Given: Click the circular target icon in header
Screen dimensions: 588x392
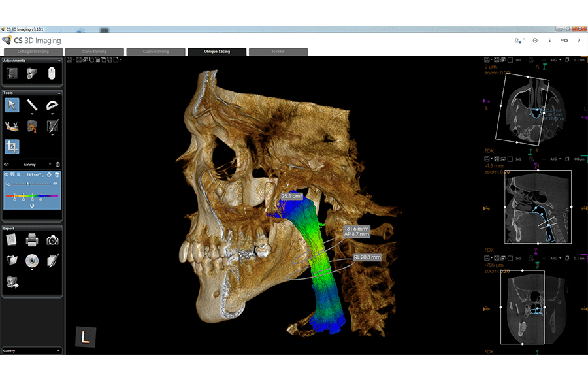Looking at the screenshot, I should (x=535, y=41).
